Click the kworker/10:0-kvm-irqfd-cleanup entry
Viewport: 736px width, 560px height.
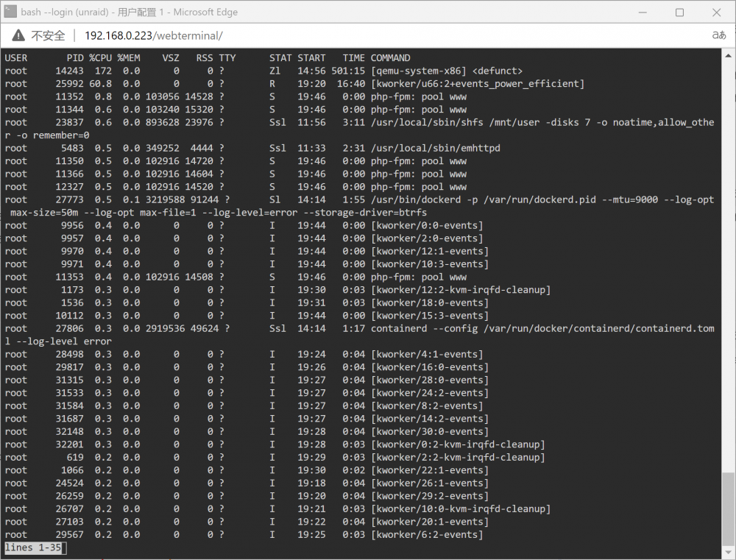pos(461,508)
